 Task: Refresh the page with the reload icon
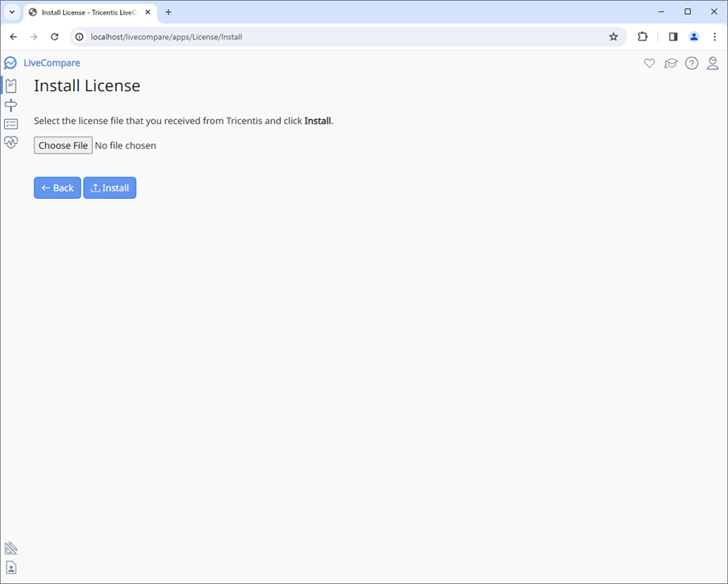(x=54, y=37)
